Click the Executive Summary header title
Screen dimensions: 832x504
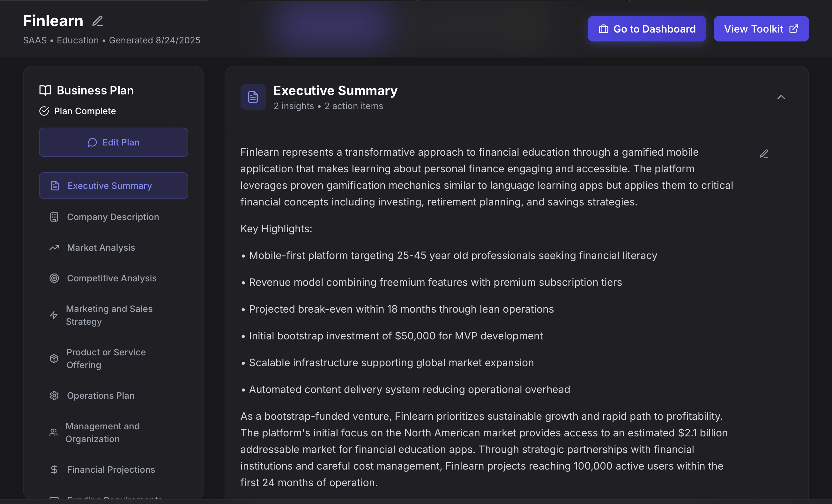click(335, 91)
